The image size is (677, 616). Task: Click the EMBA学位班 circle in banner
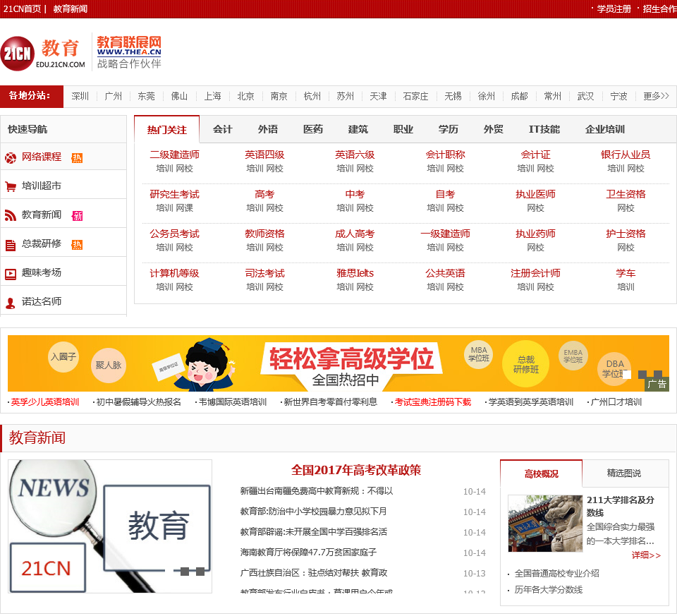[x=573, y=356]
